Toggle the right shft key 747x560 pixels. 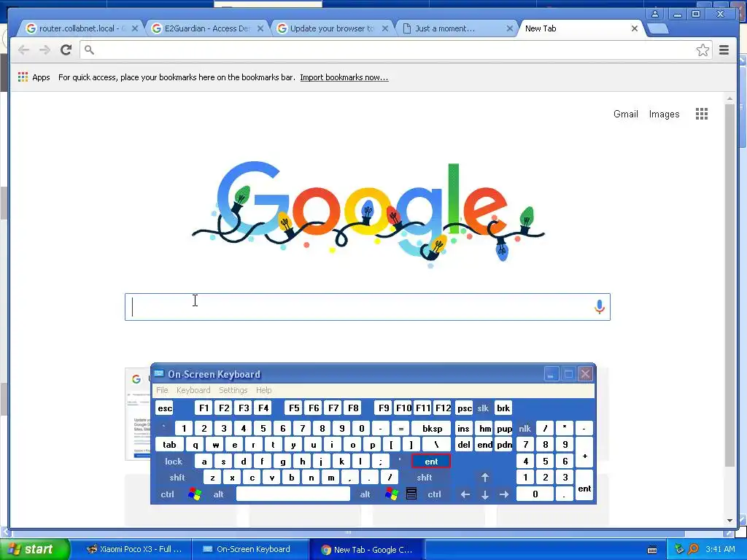(x=424, y=477)
